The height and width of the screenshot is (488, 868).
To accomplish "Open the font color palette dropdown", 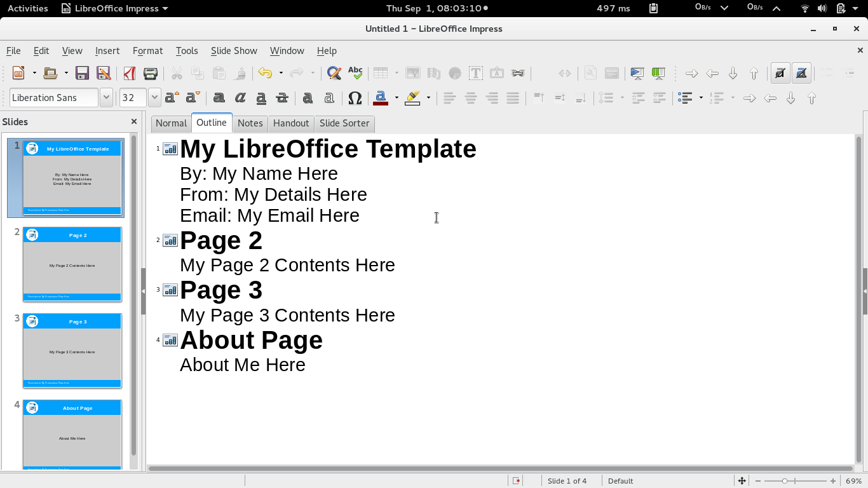I will 397,98.
